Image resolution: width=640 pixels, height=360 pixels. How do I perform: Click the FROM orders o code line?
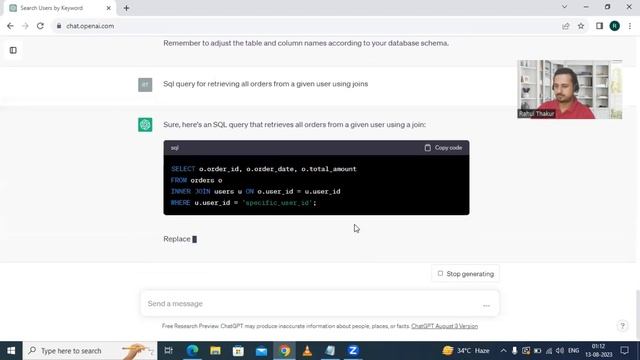tap(196, 180)
